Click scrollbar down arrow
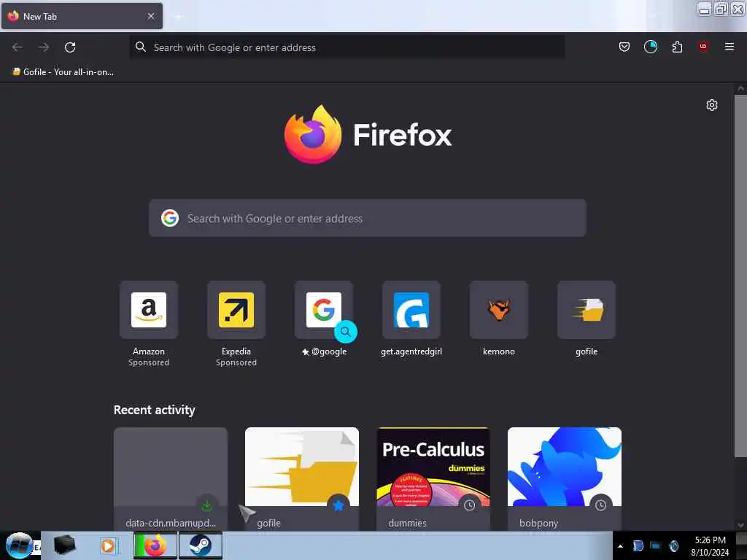This screenshot has width=747, height=560. click(740, 525)
